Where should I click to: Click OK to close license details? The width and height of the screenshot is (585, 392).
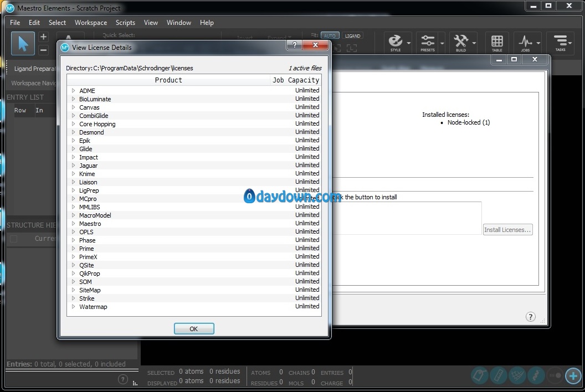(194, 328)
